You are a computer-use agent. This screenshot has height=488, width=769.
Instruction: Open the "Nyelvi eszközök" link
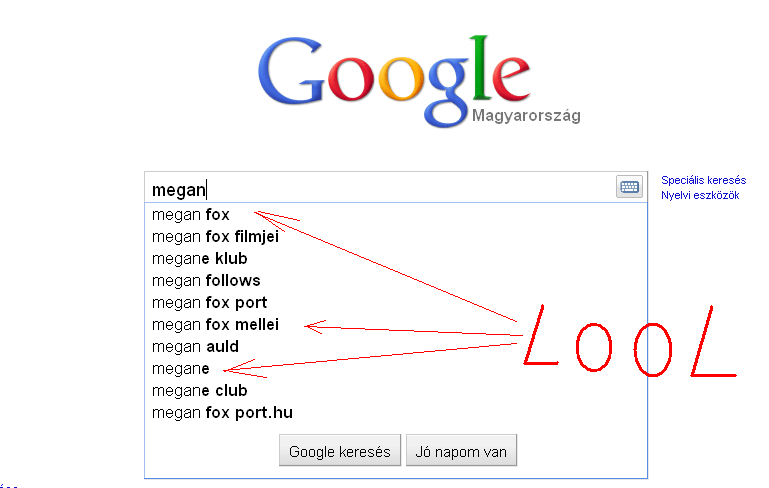[700, 196]
